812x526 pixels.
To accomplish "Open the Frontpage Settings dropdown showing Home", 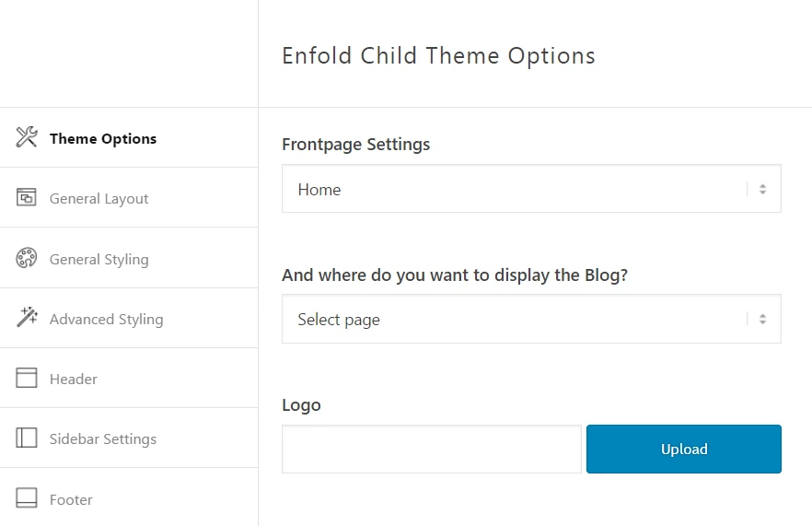I will click(516, 189).
